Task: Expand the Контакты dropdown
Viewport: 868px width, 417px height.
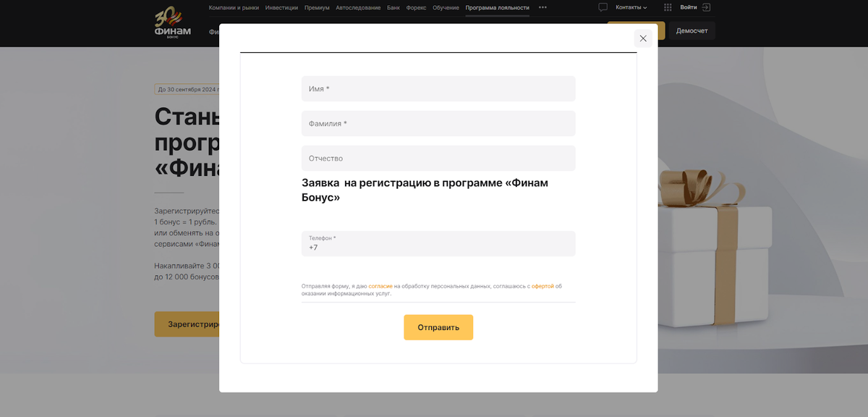Action: point(631,7)
